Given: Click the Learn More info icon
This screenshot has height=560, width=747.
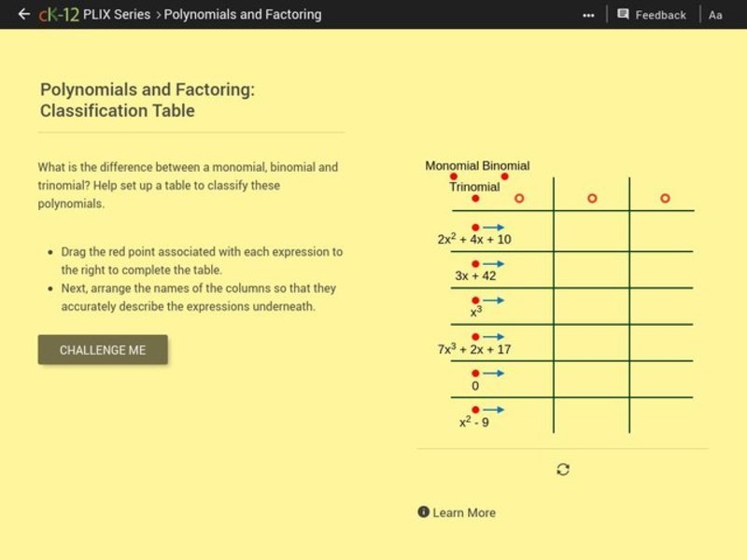Looking at the screenshot, I should (x=425, y=512).
